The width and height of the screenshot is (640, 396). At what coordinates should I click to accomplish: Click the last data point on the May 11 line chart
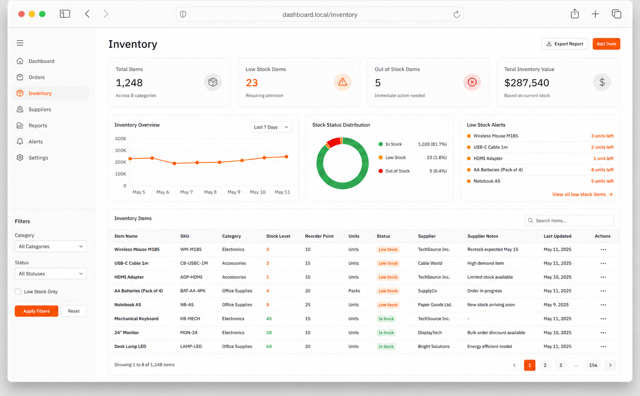pyautogui.click(x=287, y=156)
